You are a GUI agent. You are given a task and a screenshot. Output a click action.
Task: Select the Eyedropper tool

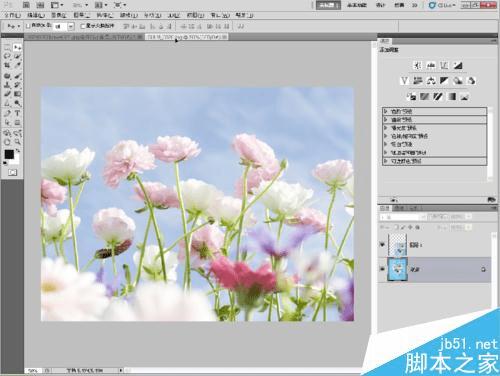coord(17,65)
